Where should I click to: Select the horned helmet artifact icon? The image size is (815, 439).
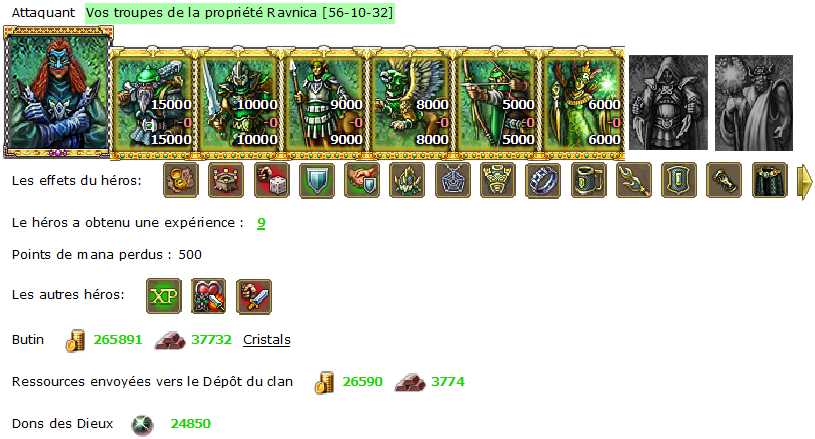[408, 180]
